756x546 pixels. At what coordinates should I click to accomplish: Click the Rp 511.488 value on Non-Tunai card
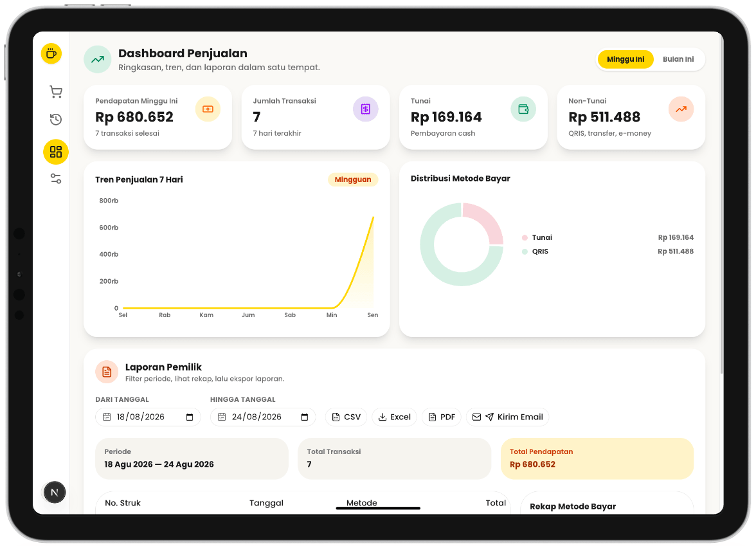pos(604,117)
